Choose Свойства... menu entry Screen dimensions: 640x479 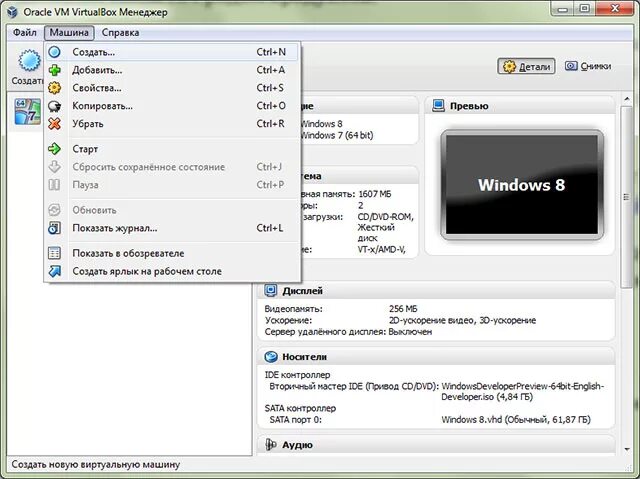click(172, 88)
